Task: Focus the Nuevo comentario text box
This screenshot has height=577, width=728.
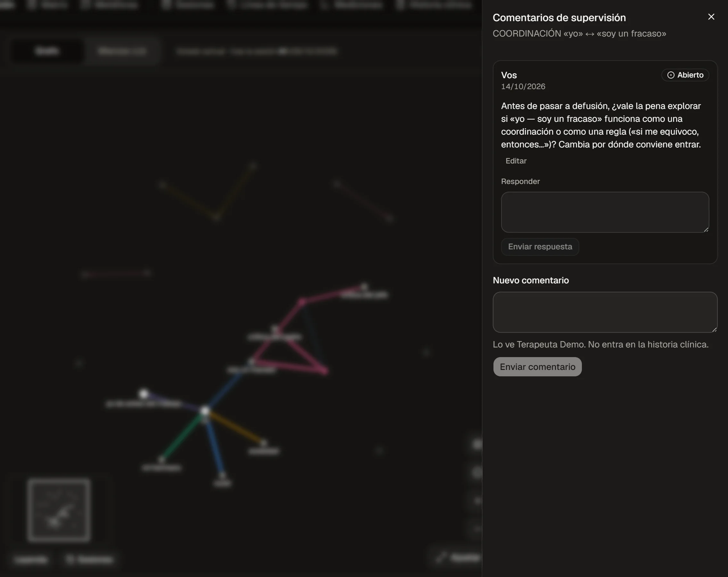Action: click(x=605, y=312)
